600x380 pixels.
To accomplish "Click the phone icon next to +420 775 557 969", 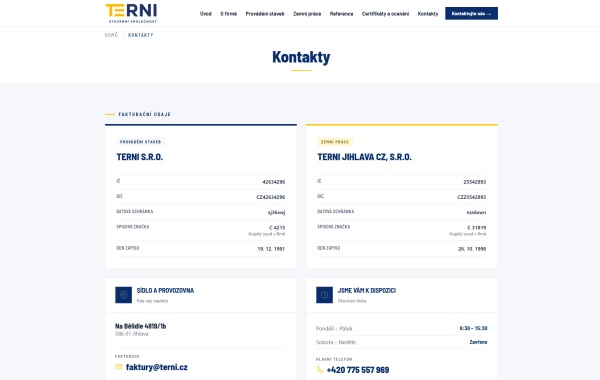I will 320,370.
